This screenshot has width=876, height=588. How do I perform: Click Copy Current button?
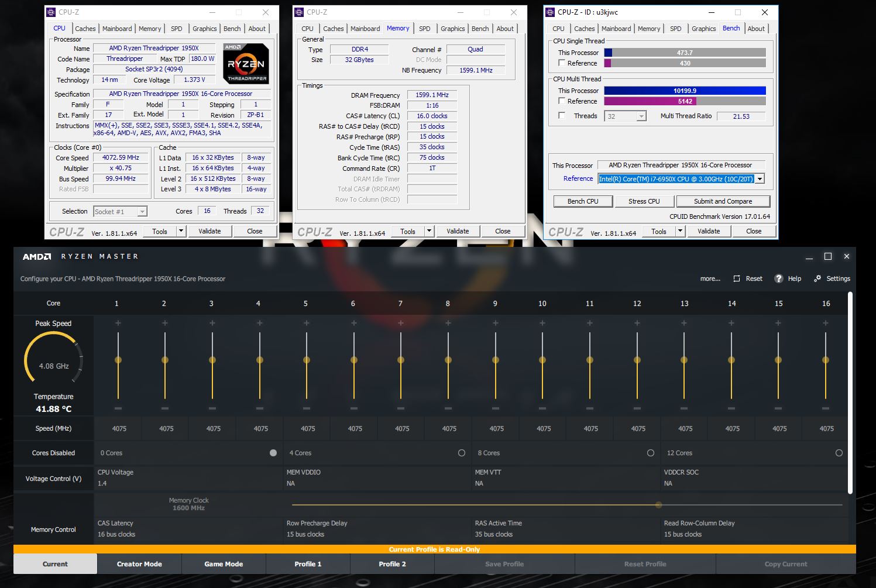tap(786, 564)
